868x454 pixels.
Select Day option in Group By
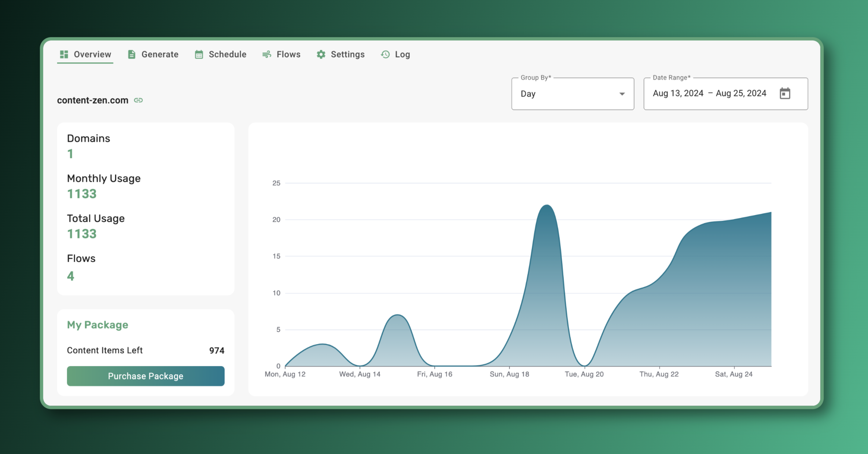pos(571,94)
